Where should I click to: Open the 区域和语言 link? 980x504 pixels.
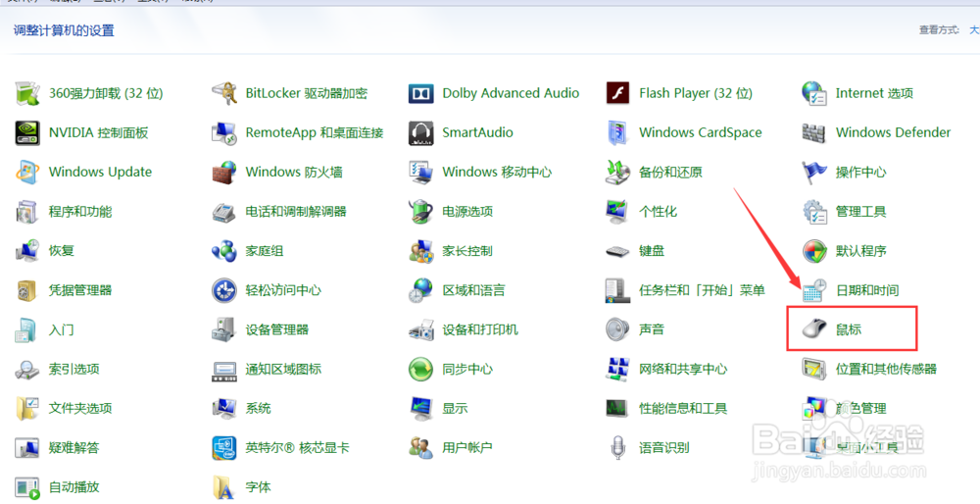coord(473,290)
